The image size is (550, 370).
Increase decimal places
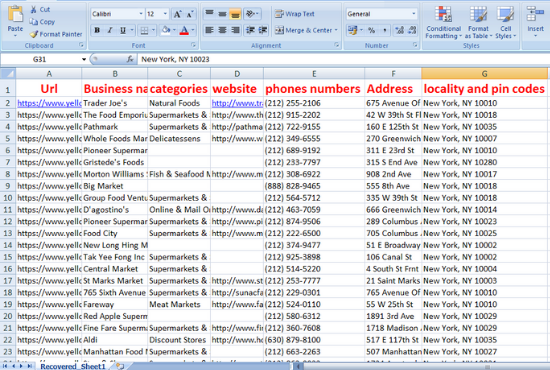399,31
